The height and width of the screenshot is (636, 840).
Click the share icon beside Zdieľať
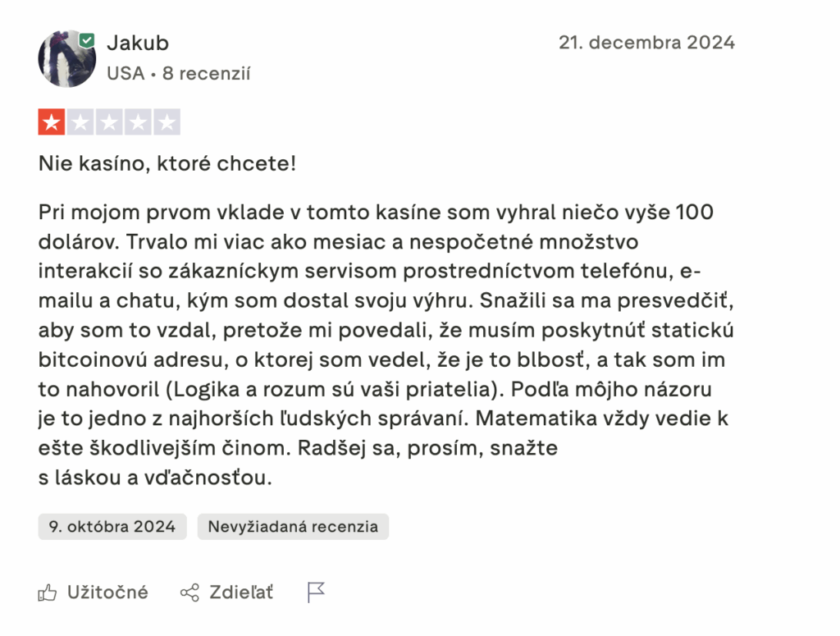pyautogui.click(x=189, y=592)
